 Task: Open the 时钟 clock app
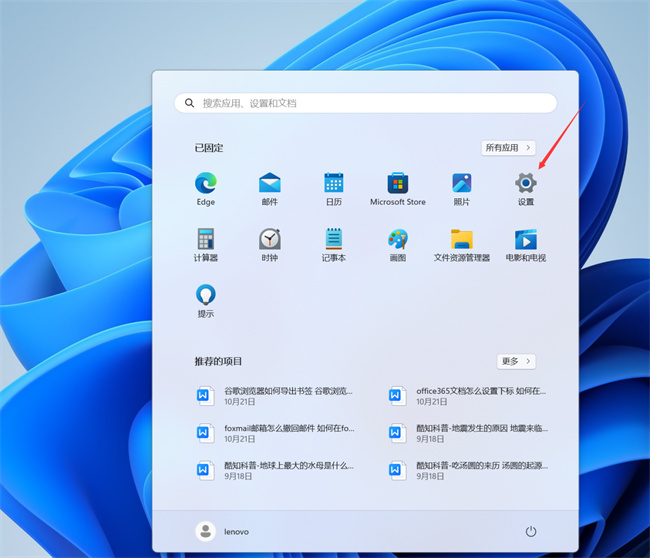pos(269,245)
